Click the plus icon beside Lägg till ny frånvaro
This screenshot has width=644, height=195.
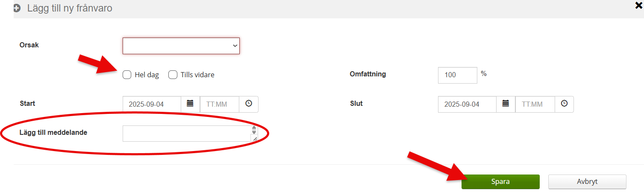click(x=17, y=8)
